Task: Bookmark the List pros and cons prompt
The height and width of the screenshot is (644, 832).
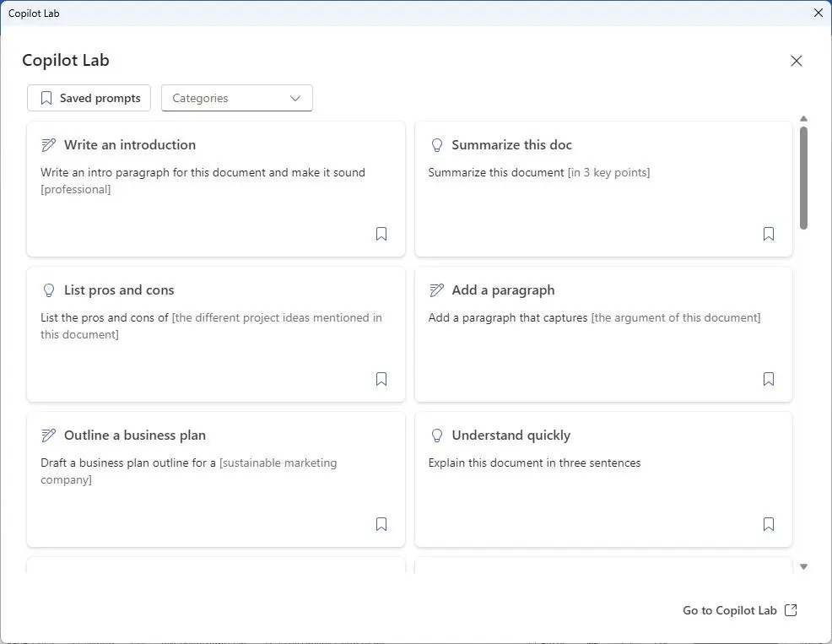Action: [381, 379]
